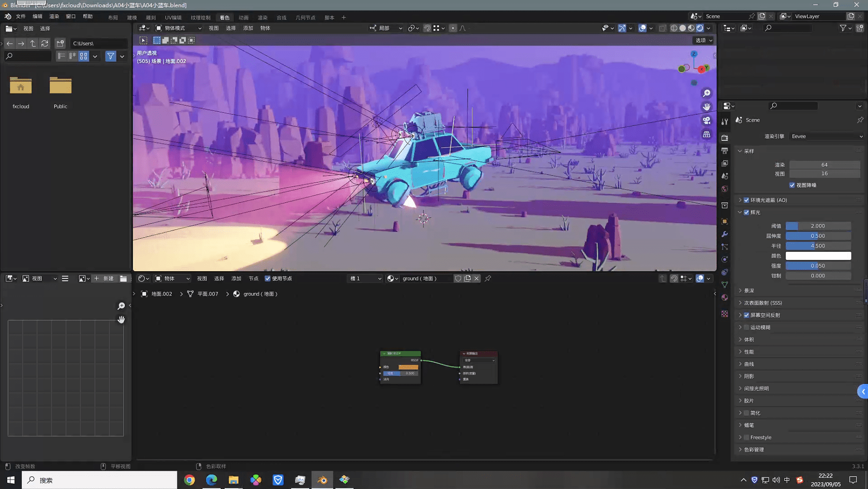Switch file browser to thumbnail display

pos(84,56)
